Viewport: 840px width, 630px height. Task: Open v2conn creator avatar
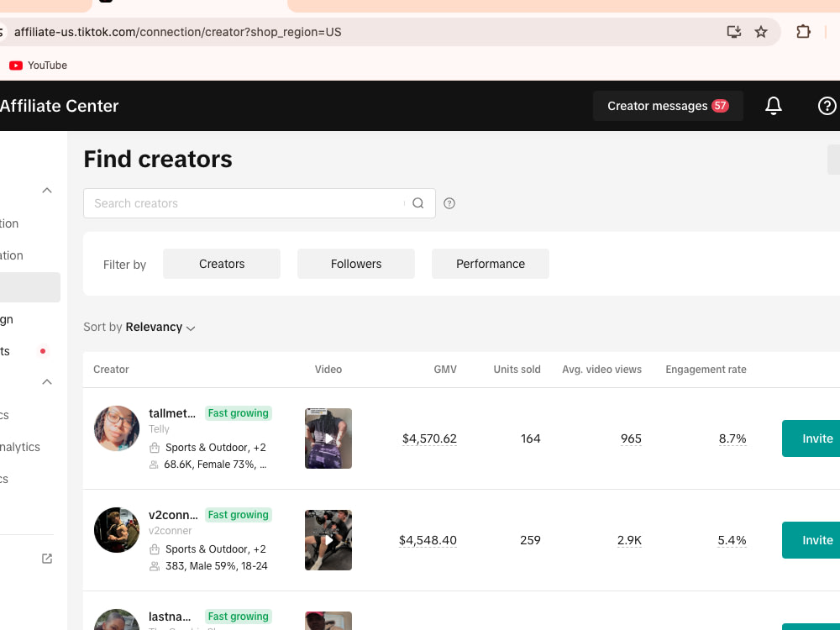116,530
